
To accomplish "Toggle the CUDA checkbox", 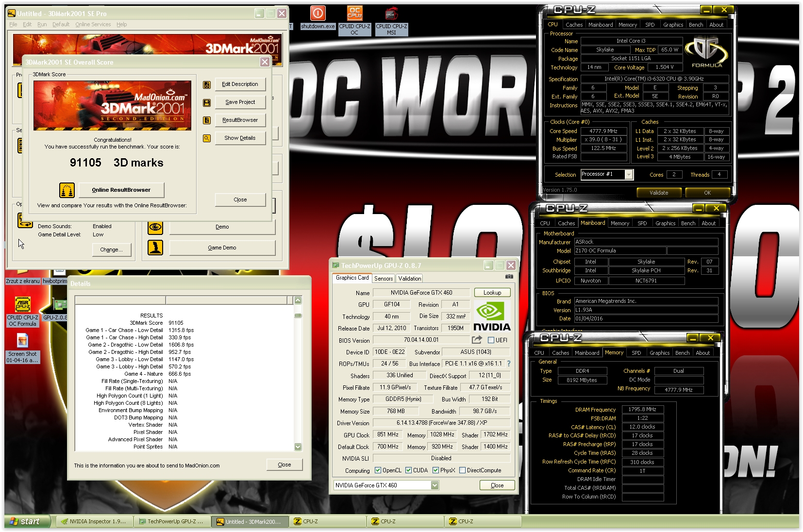I will click(409, 470).
